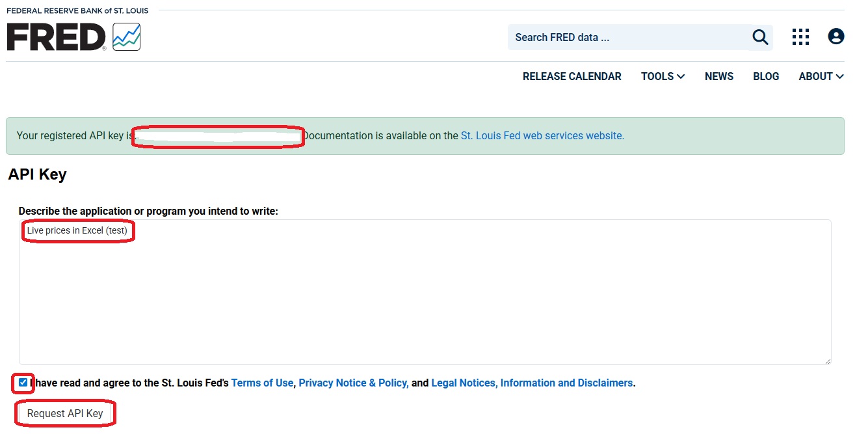Open the St. Louis Fed web services website link

(542, 136)
